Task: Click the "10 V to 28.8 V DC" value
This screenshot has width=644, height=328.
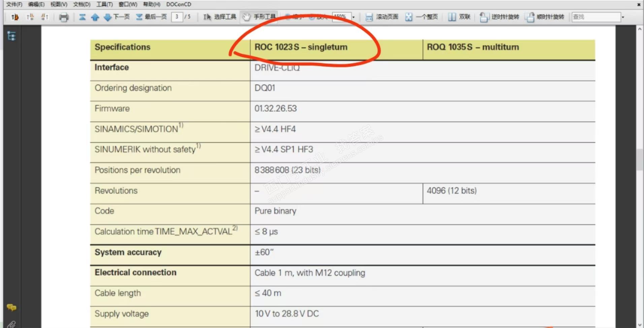Action: pos(287,314)
